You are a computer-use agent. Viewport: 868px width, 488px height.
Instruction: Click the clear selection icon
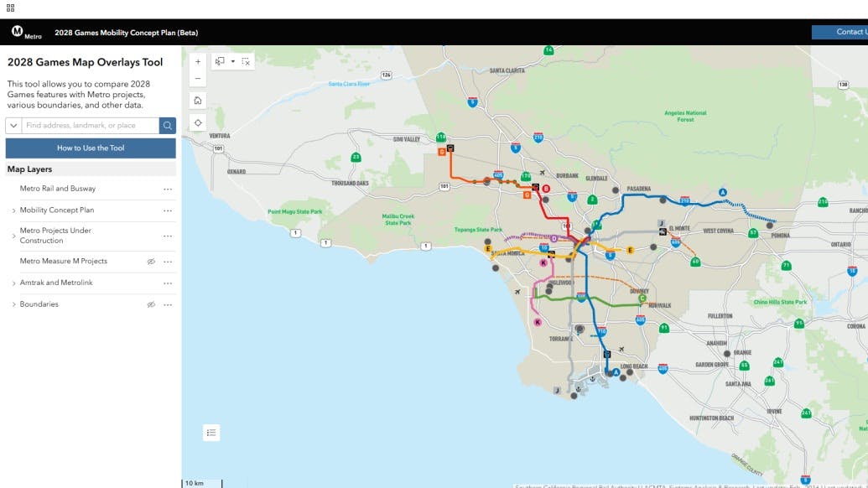coord(246,60)
